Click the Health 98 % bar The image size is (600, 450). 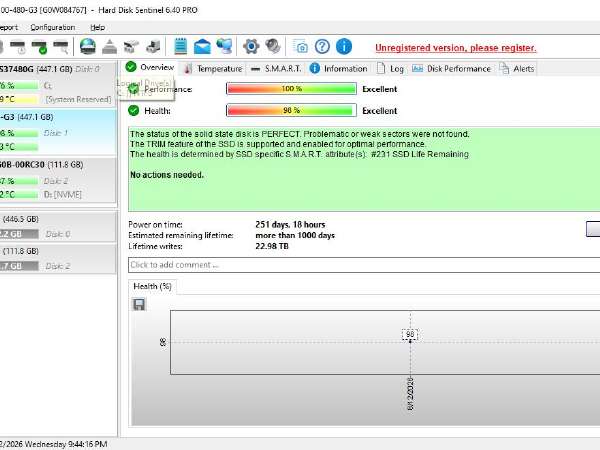pyautogui.click(x=291, y=110)
